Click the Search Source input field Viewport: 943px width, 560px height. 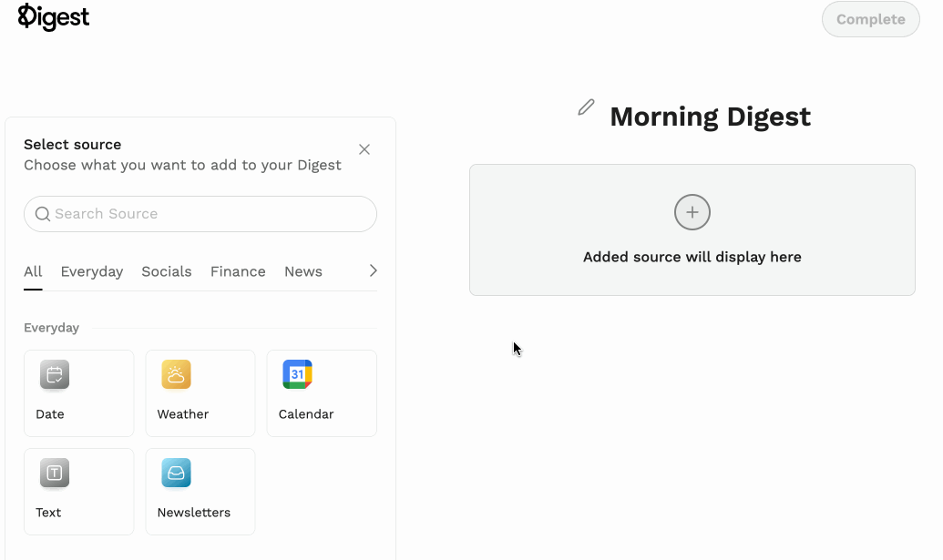coord(210,214)
